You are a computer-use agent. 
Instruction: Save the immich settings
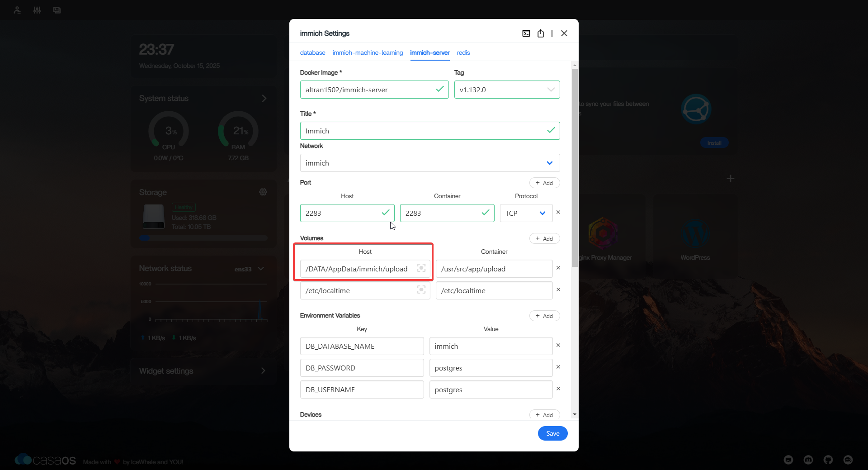(x=553, y=433)
